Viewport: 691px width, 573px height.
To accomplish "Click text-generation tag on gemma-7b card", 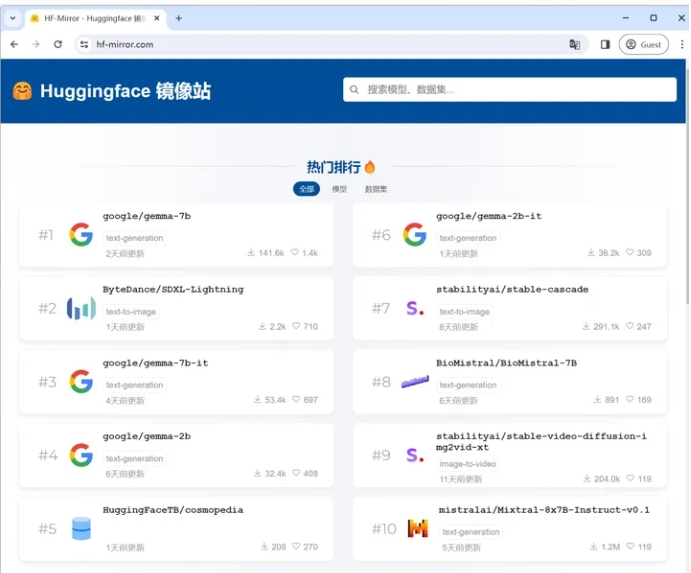I will (x=134, y=238).
